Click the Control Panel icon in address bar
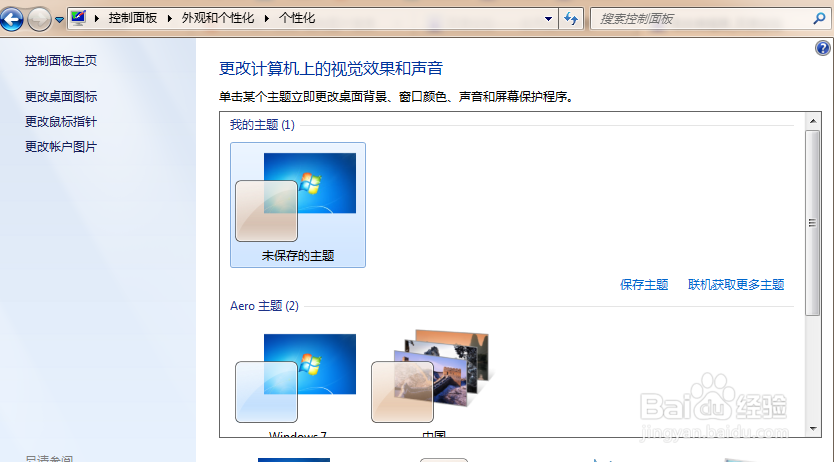 (x=79, y=18)
